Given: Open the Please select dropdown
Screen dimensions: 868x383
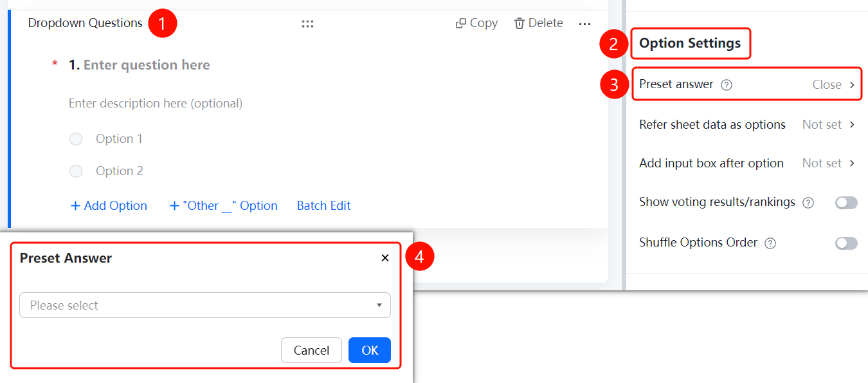Looking at the screenshot, I should click(x=205, y=305).
